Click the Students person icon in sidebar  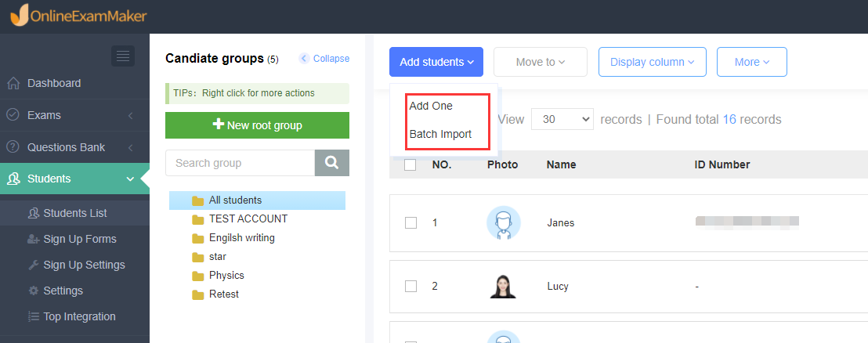pos(13,179)
